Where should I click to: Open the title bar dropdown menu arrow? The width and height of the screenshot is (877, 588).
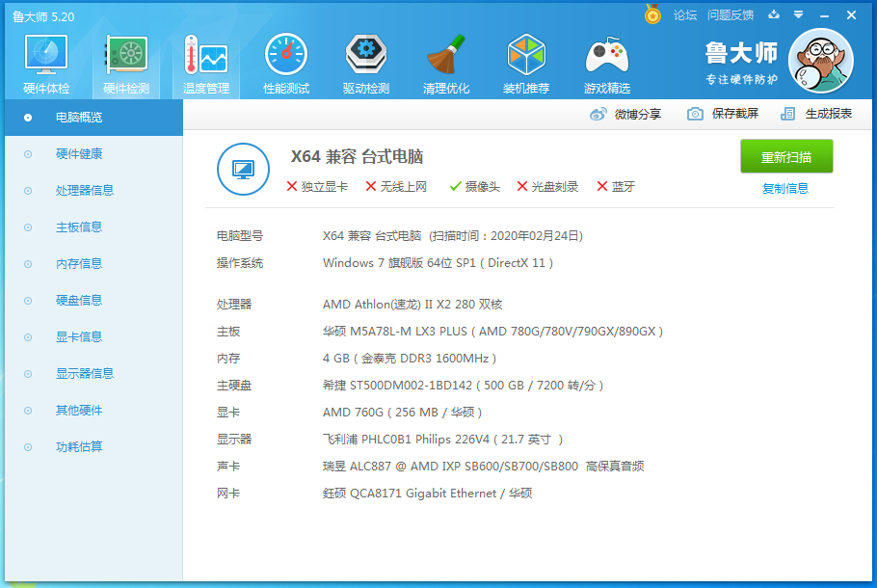coord(799,14)
